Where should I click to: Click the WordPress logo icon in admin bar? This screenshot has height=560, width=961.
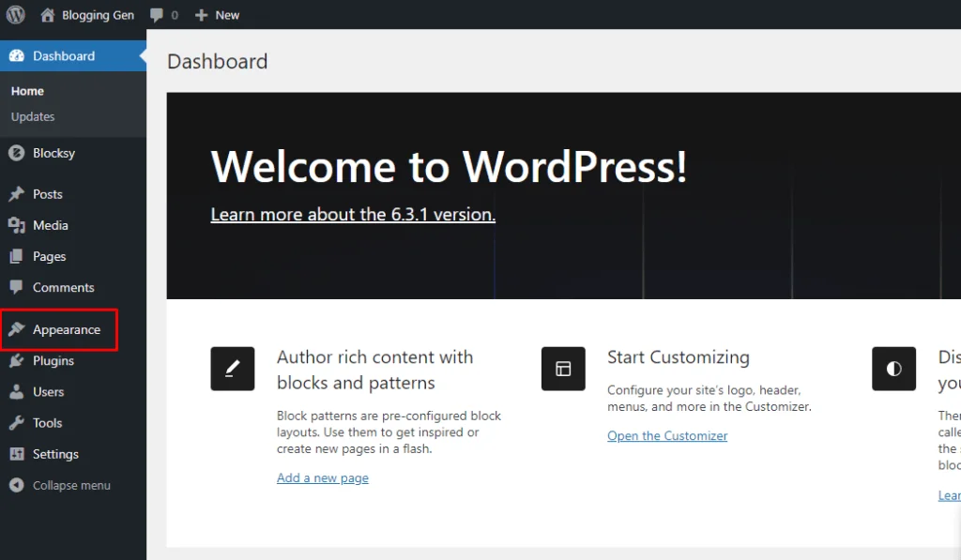(x=16, y=15)
